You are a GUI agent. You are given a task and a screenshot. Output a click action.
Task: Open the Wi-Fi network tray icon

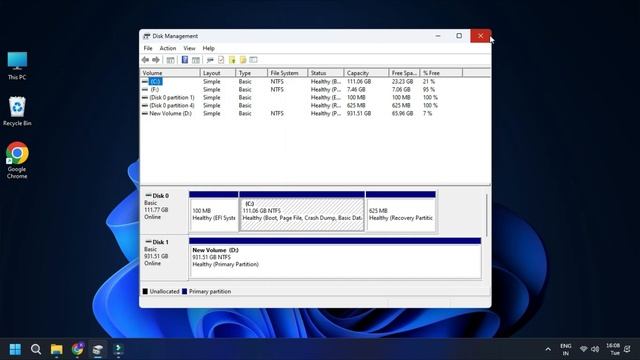[584, 349]
